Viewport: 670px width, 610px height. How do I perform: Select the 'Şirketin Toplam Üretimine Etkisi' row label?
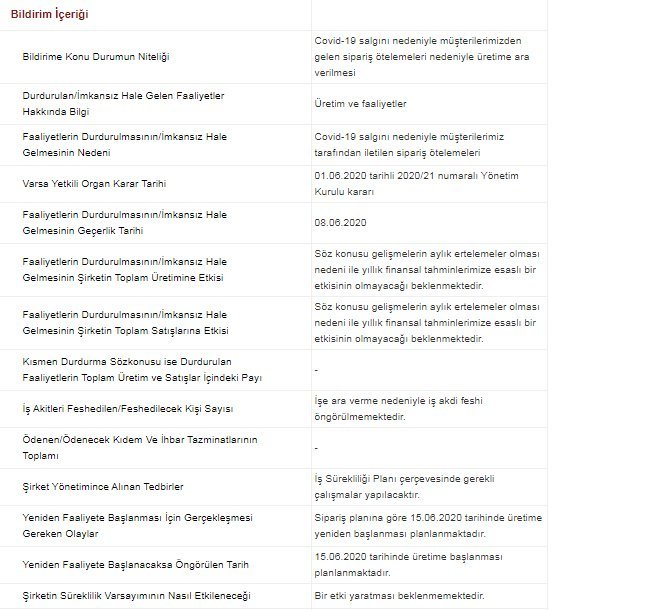(x=124, y=270)
